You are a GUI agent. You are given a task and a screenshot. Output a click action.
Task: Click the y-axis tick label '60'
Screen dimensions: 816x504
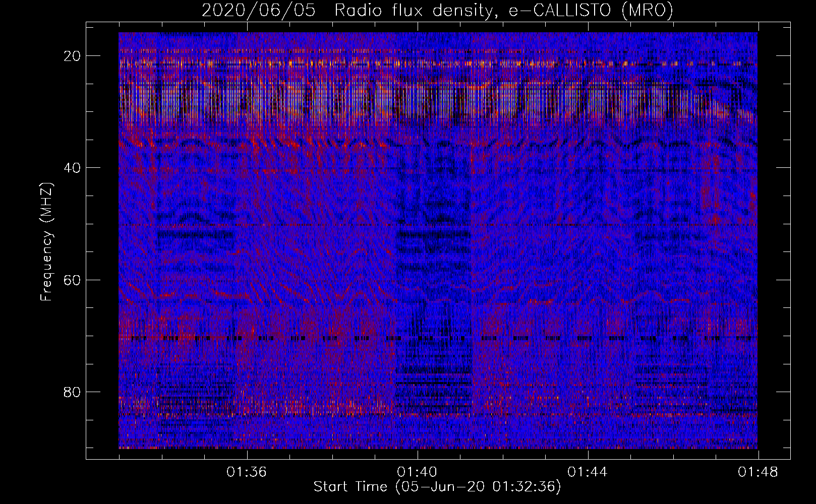[73, 280]
